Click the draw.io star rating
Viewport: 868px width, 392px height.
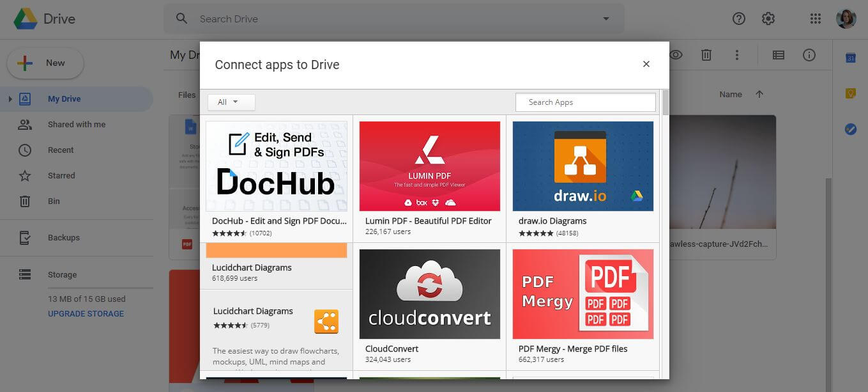pos(536,233)
